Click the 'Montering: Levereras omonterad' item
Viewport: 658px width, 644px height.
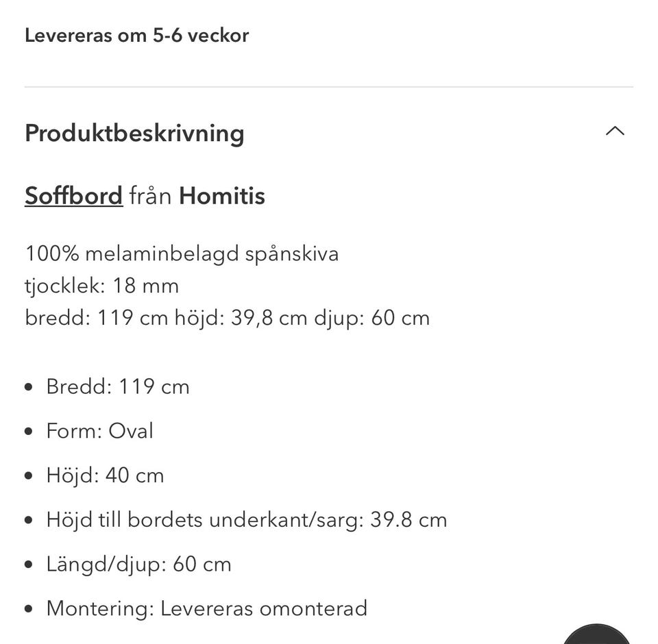tap(206, 608)
